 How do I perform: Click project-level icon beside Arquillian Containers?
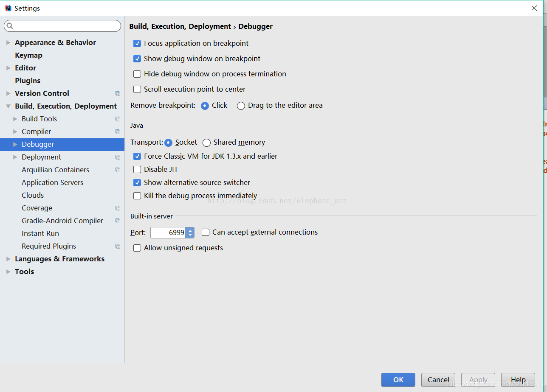(x=118, y=170)
